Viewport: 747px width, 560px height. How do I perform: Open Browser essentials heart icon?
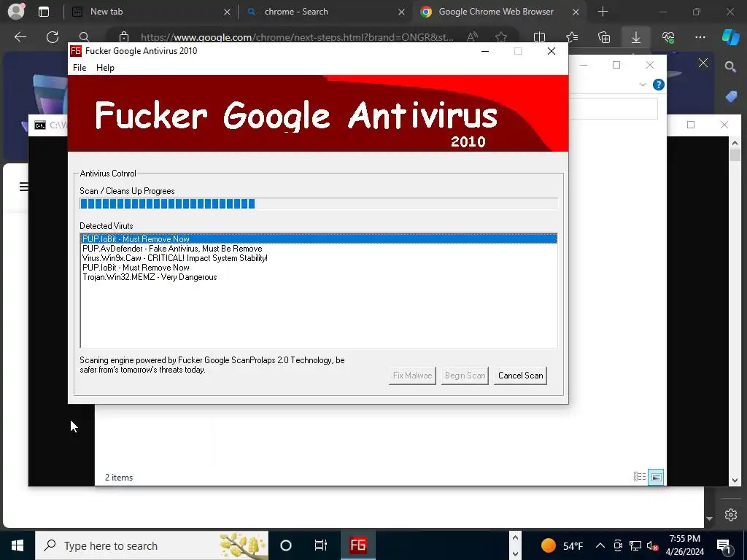click(x=668, y=37)
